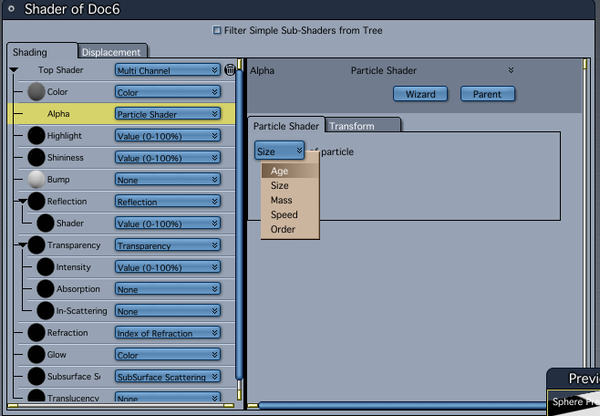Click the Highlight channel preview sphere
This screenshot has width=600, height=416.
(x=36, y=136)
